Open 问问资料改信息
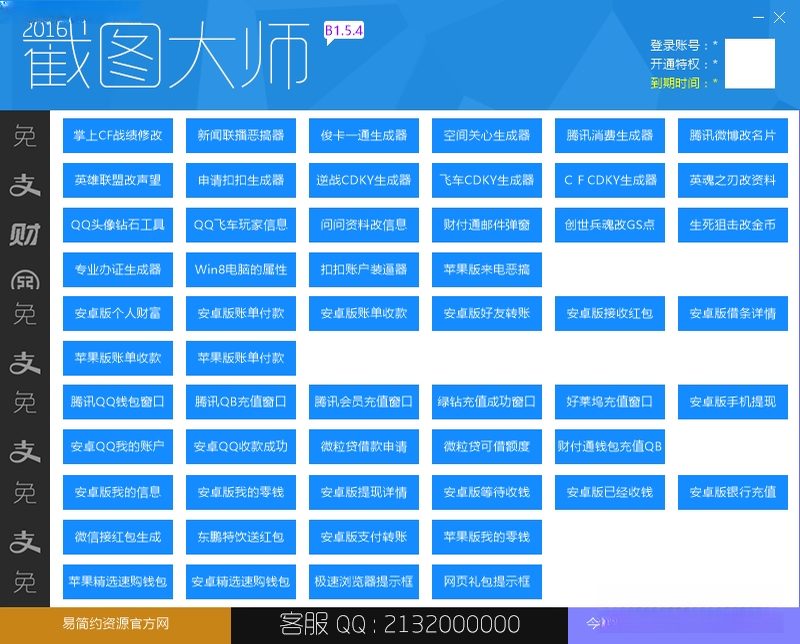Viewport: 800px width, 644px height. coord(364,225)
